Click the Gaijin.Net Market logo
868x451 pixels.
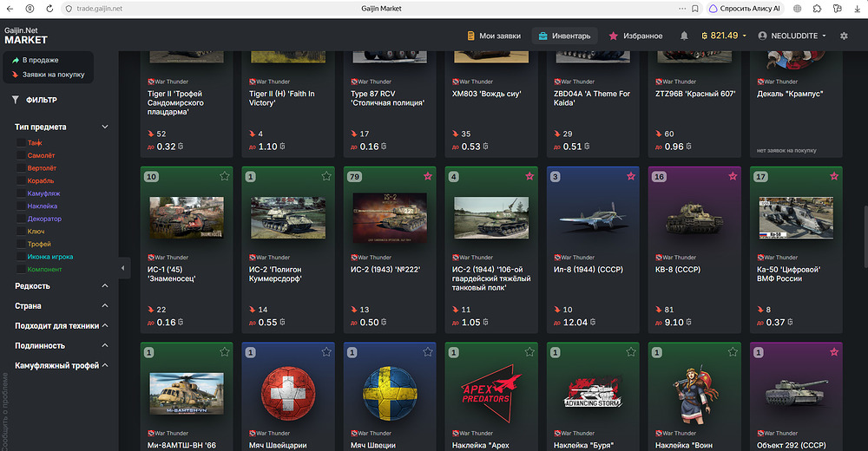[x=25, y=36]
